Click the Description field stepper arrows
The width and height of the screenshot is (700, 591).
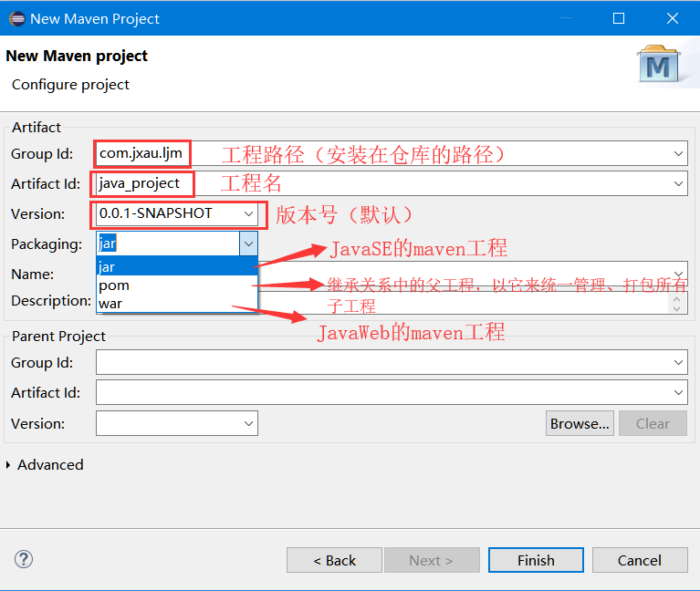coord(677,304)
